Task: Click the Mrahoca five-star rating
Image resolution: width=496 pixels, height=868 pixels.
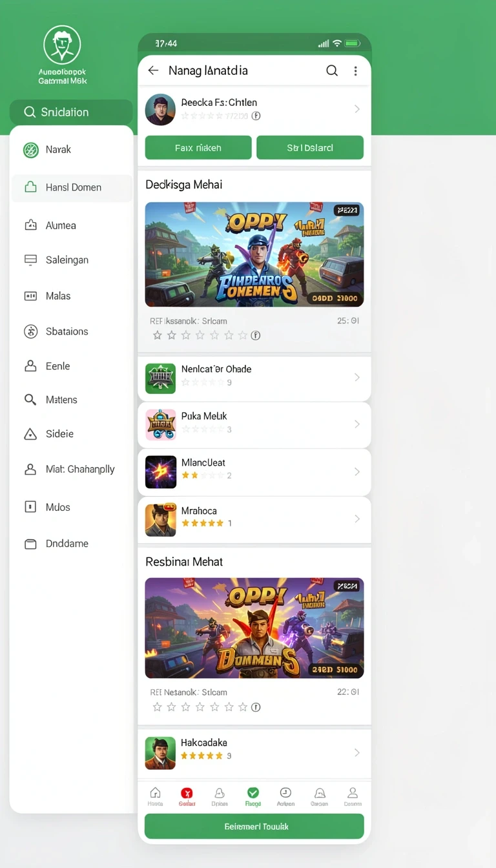Action: point(203,523)
